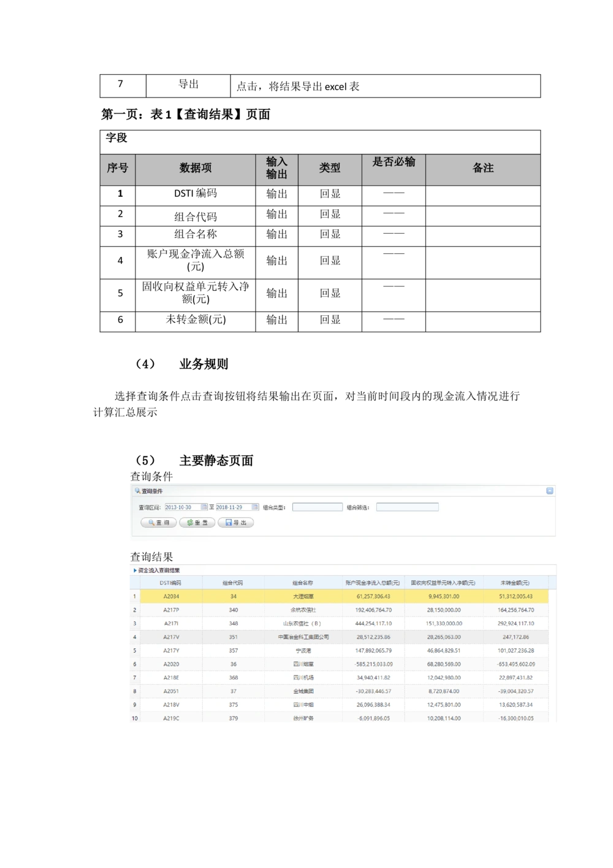Click the 组合类型 input field
Screen dimensions: 613x868
coord(316,507)
